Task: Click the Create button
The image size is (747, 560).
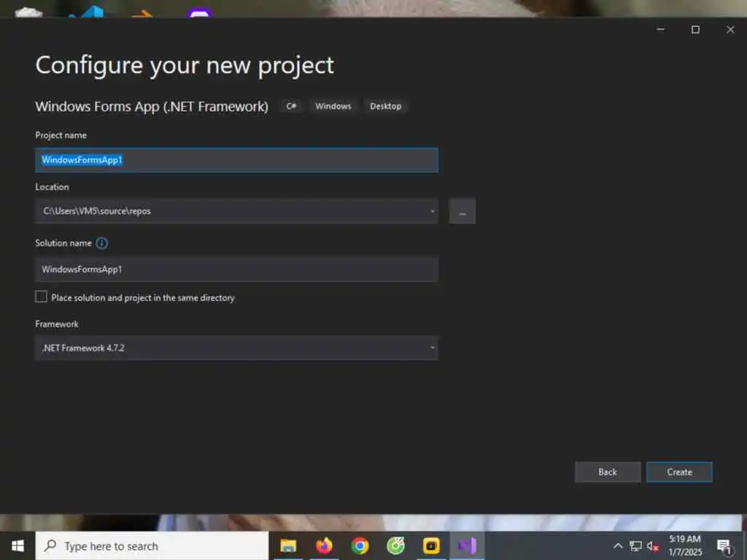Action: (679, 472)
